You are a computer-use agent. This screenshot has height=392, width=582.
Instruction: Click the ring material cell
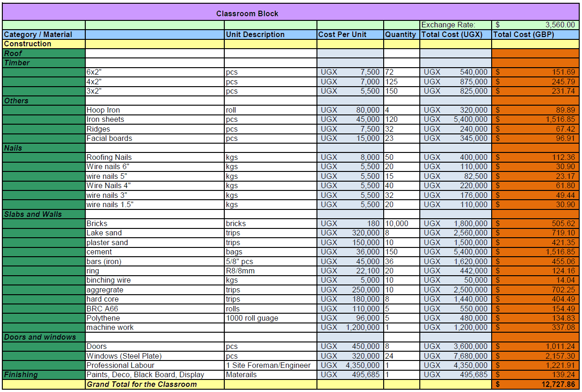click(155, 271)
